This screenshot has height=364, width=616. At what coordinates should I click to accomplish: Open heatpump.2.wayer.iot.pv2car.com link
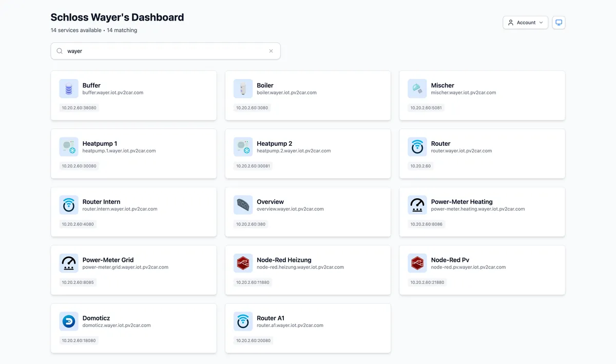294,151
